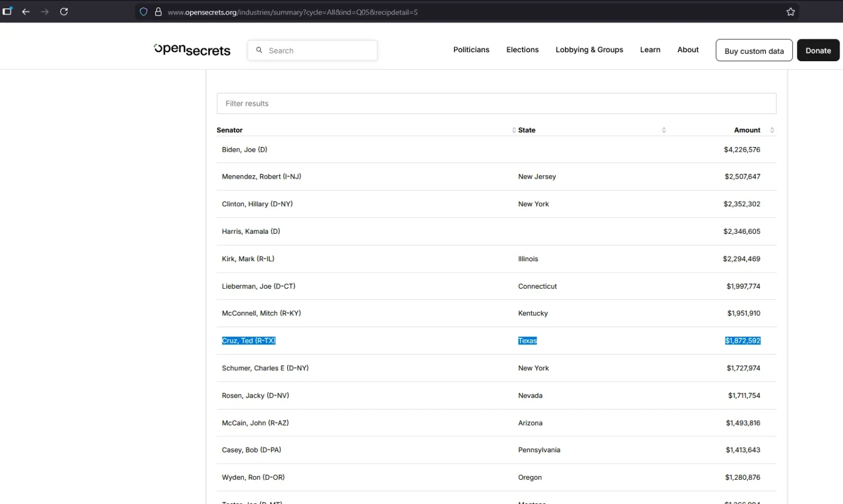Click Harris, Kamala (D)
The width and height of the screenshot is (843, 504).
pos(251,231)
